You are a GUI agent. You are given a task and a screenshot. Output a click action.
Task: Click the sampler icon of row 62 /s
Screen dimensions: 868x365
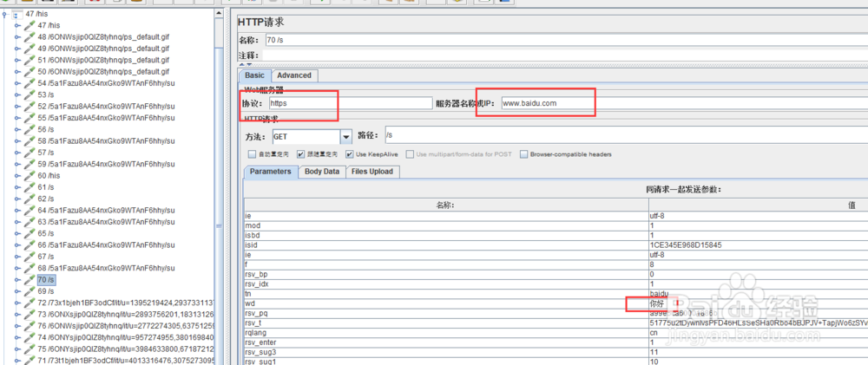30,199
